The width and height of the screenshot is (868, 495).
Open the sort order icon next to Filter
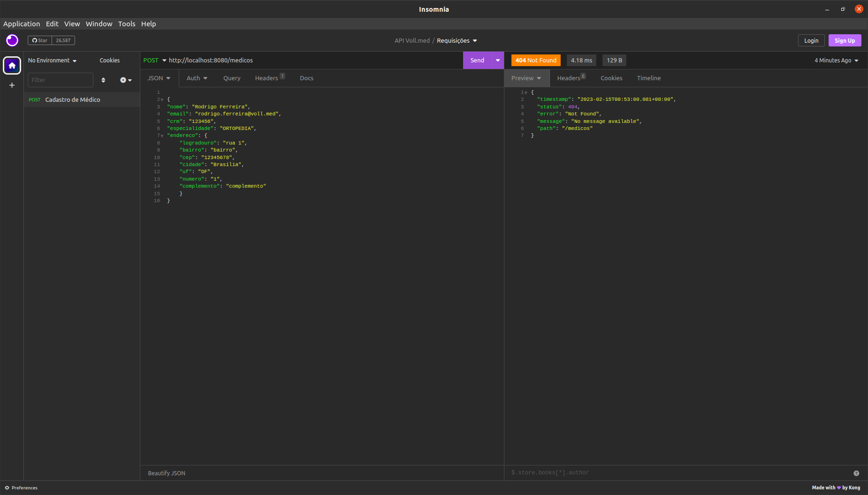[103, 80]
